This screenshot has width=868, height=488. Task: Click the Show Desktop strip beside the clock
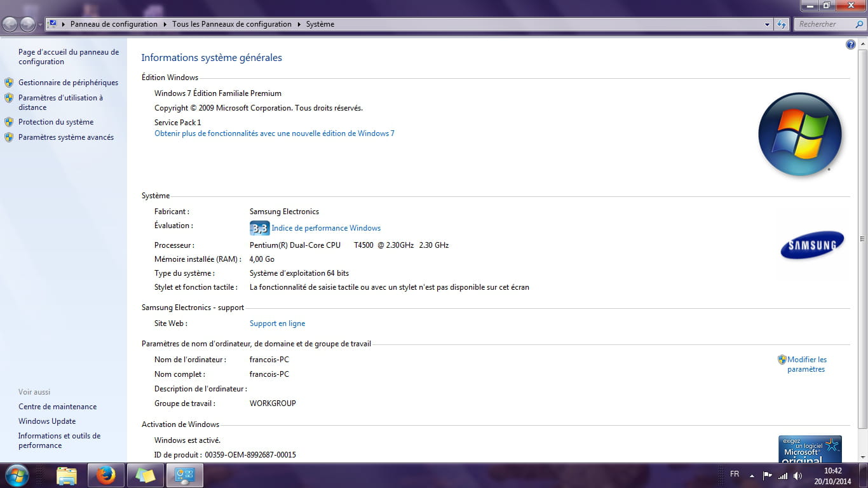pos(864,475)
